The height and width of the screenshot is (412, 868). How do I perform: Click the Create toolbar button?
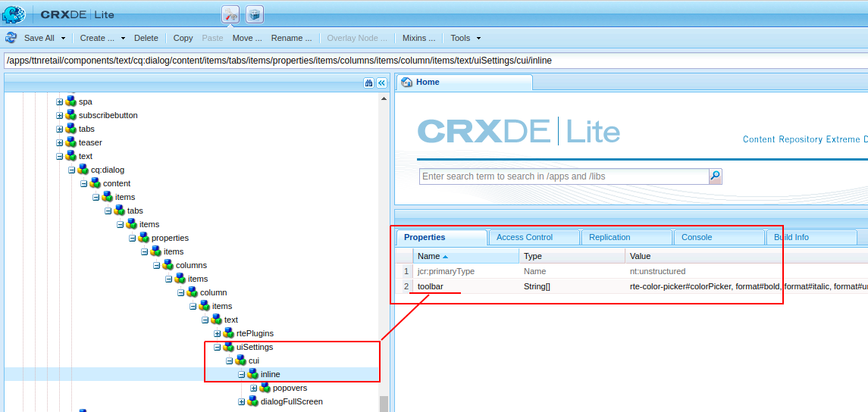(x=97, y=38)
